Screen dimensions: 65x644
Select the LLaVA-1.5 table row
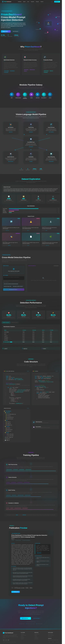tap(31, 336)
